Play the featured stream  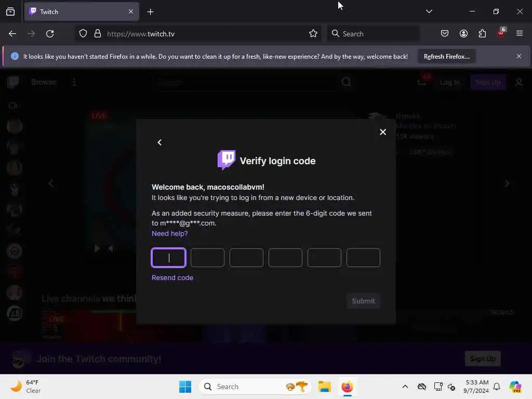[97, 249]
